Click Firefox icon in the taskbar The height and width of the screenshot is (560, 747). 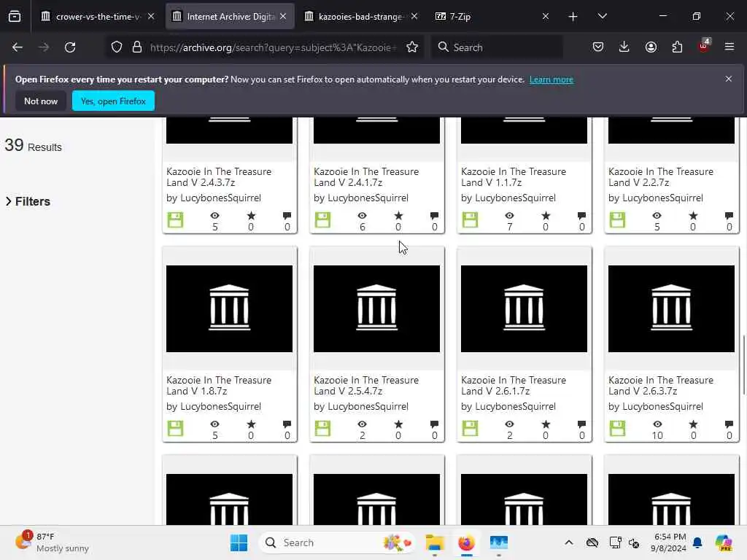(466, 542)
